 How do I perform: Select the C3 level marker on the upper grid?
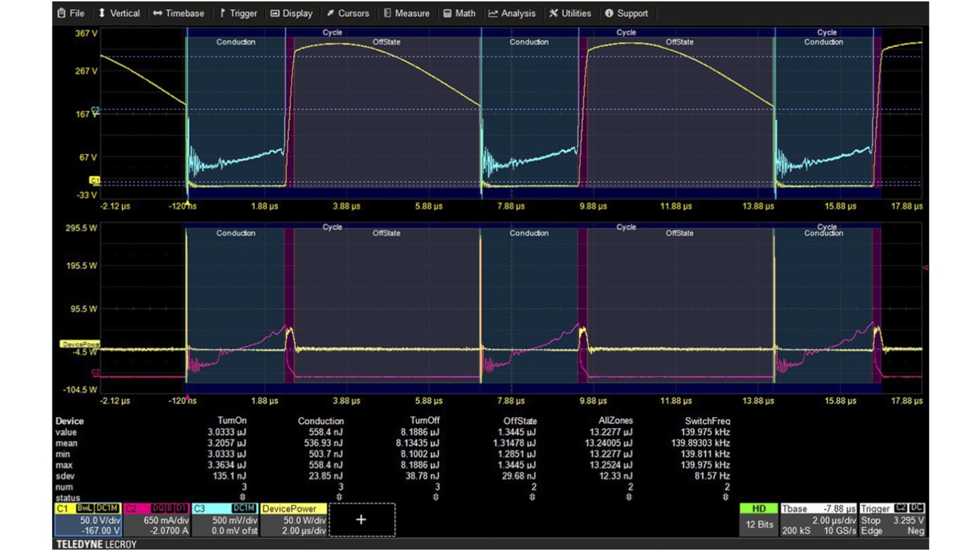95,110
